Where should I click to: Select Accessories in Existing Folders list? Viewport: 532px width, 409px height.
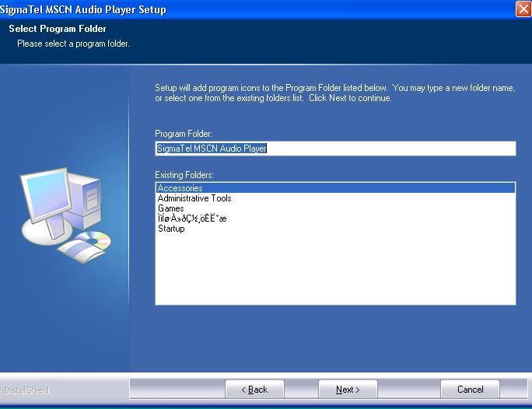[x=335, y=188]
